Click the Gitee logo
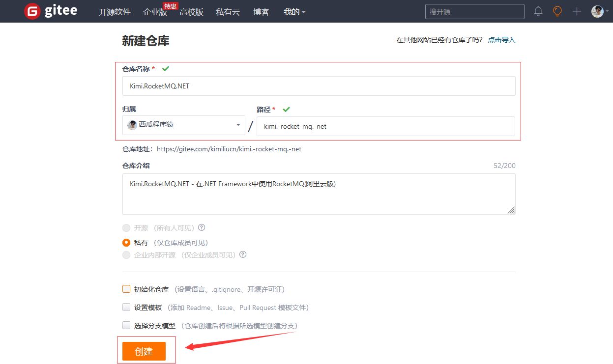 click(x=49, y=10)
